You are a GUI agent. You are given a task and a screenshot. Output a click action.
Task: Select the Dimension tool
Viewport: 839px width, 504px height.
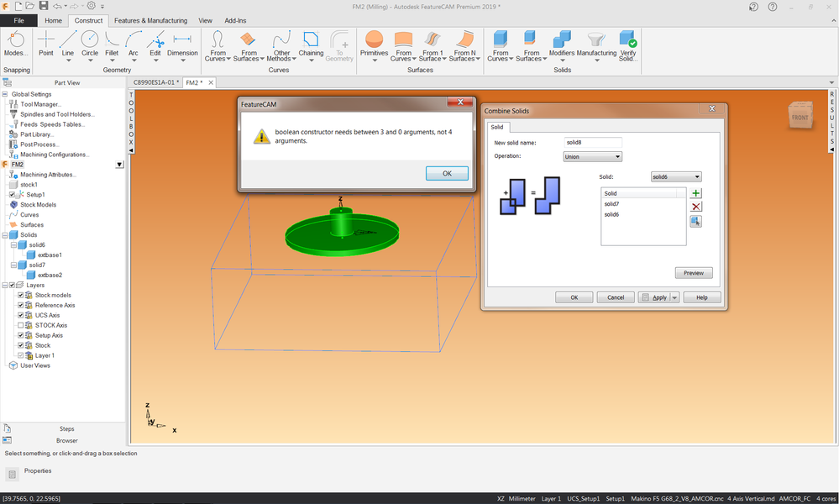182,44
